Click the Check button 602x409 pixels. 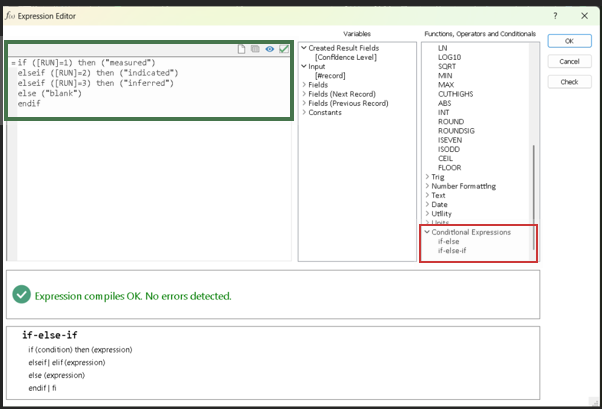[x=569, y=82]
